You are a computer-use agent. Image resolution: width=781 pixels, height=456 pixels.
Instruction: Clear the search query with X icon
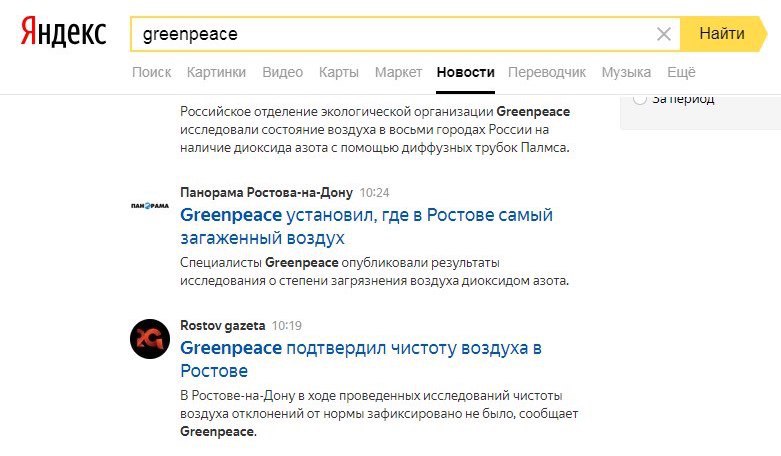[663, 34]
